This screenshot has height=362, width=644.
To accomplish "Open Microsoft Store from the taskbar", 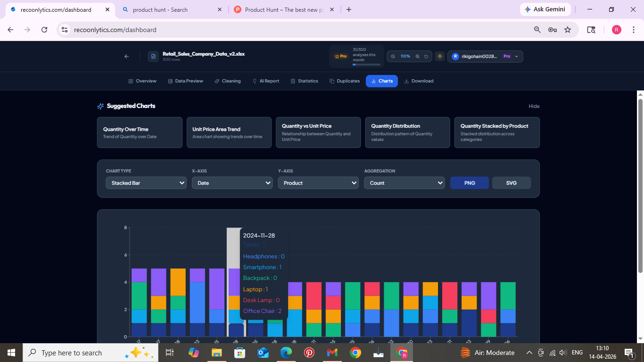I will (x=239, y=353).
